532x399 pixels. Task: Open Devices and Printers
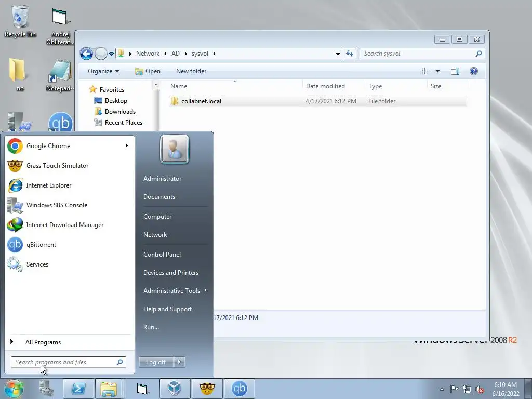tap(170, 273)
